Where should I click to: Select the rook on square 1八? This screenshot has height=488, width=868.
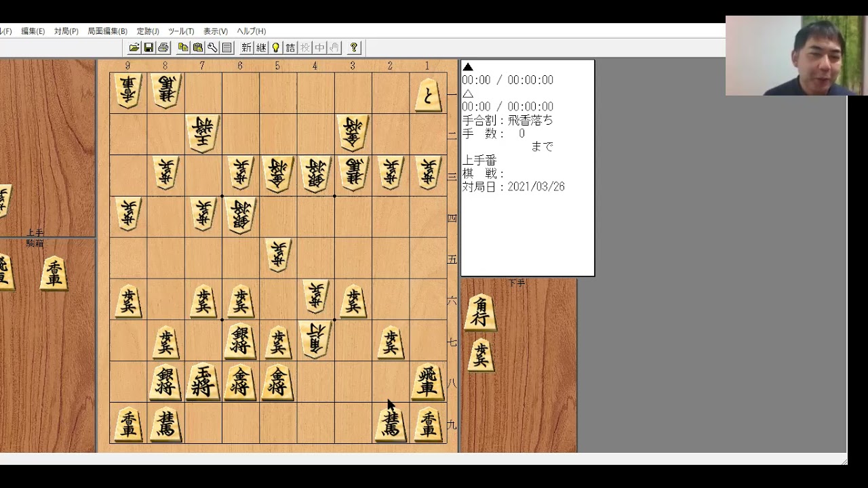click(x=427, y=383)
